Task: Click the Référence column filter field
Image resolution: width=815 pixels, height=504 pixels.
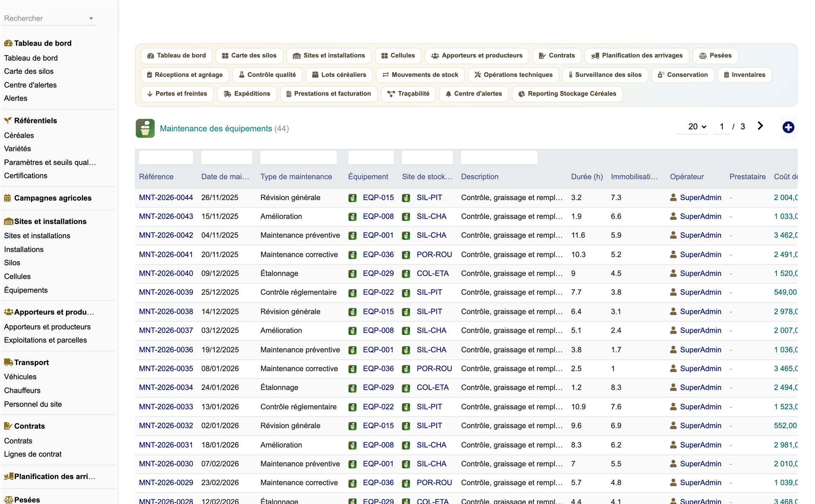Action: click(x=166, y=157)
